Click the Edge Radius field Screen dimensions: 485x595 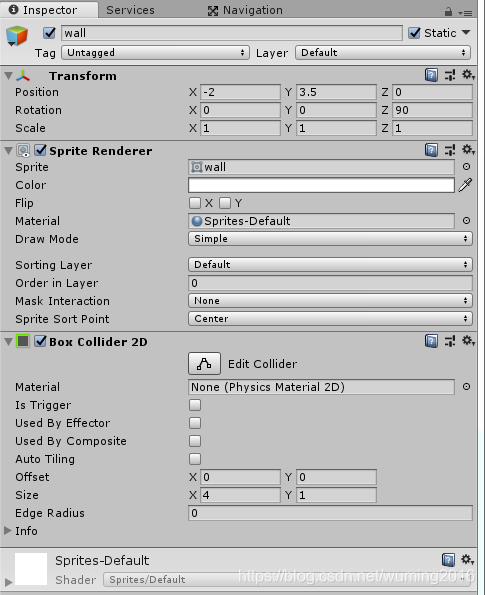[330, 513]
